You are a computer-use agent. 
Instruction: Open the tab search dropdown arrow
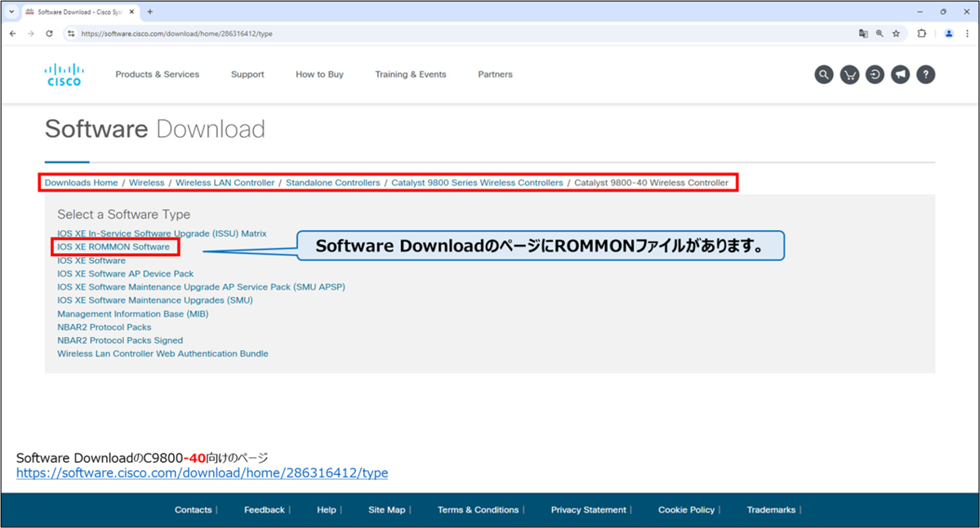11,11
